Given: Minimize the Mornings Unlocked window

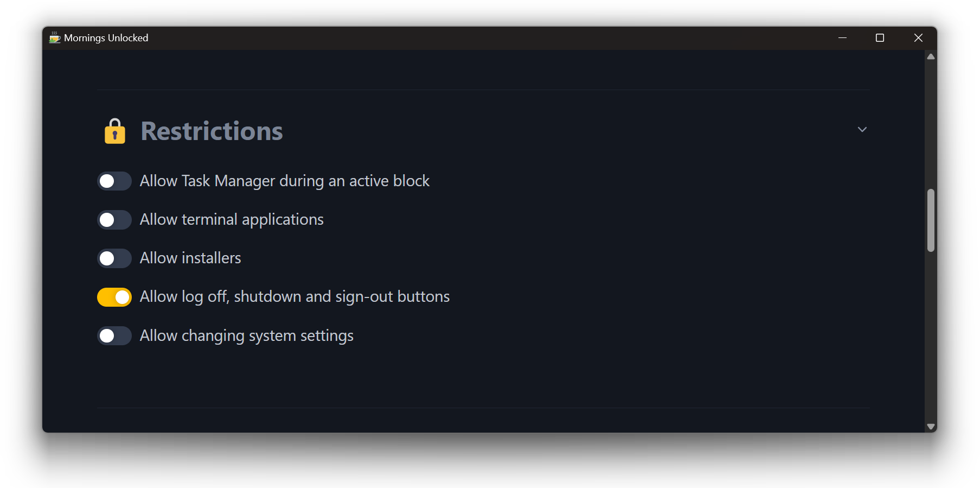Looking at the screenshot, I should [842, 38].
